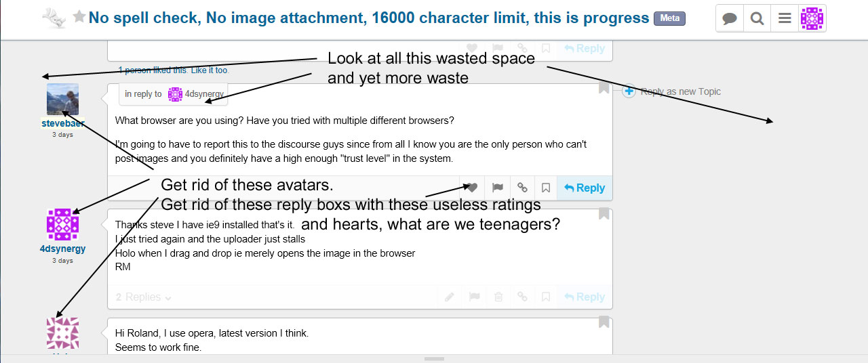Click 'Reply as new Topic' link
Screen dimensions: 868x363
click(681, 91)
